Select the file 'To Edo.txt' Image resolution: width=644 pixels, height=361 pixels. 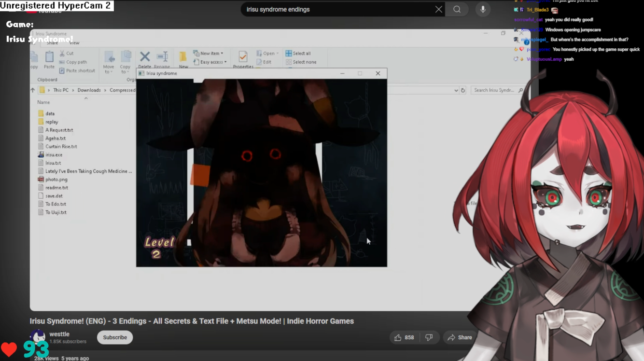(x=52, y=204)
